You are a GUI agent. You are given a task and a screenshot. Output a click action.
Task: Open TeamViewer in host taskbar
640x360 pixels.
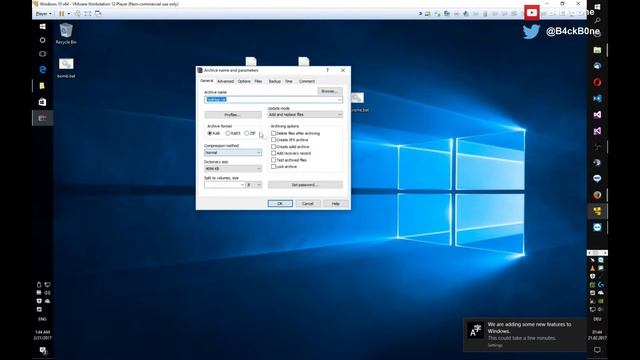(x=597, y=227)
